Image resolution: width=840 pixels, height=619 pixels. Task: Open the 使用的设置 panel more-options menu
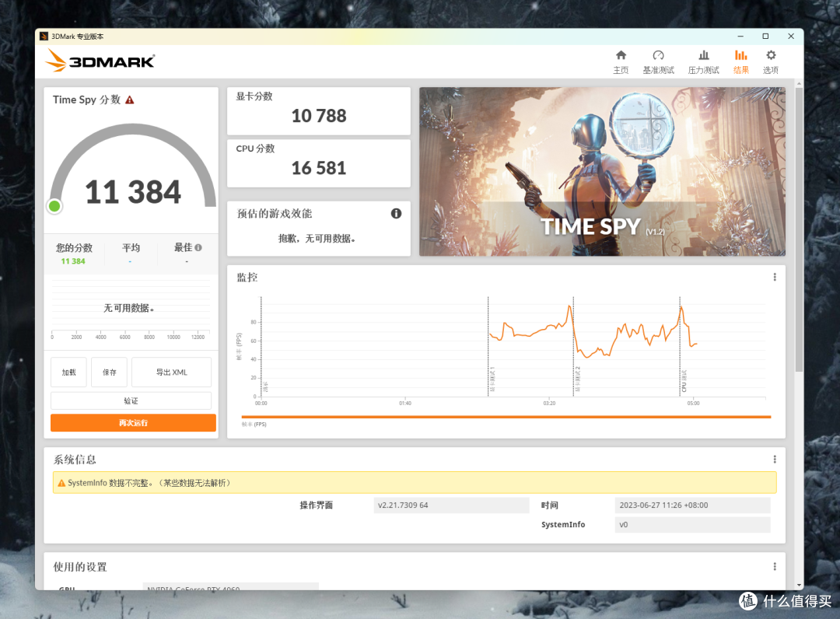pyautogui.click(x=774, y=566)
